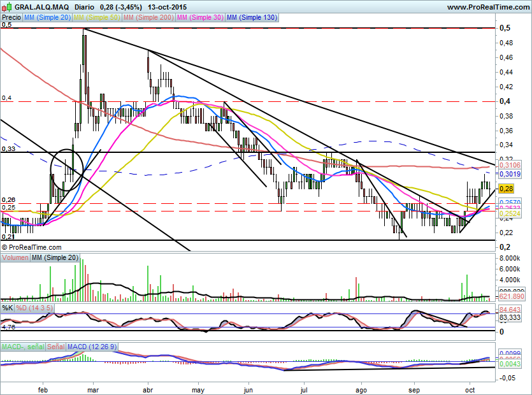
Task: Open MACD (12 26 9) settings label
Action: coord(92,347)
